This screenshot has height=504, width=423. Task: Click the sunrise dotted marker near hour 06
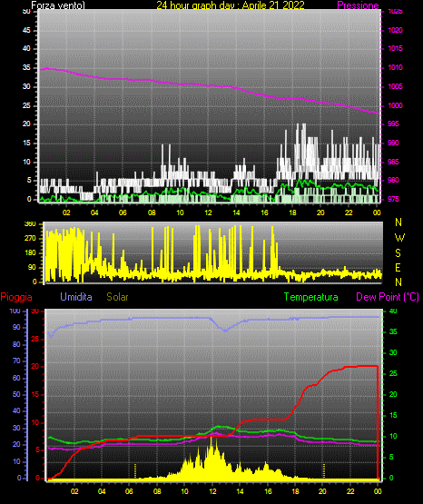[x=135, y=470]
